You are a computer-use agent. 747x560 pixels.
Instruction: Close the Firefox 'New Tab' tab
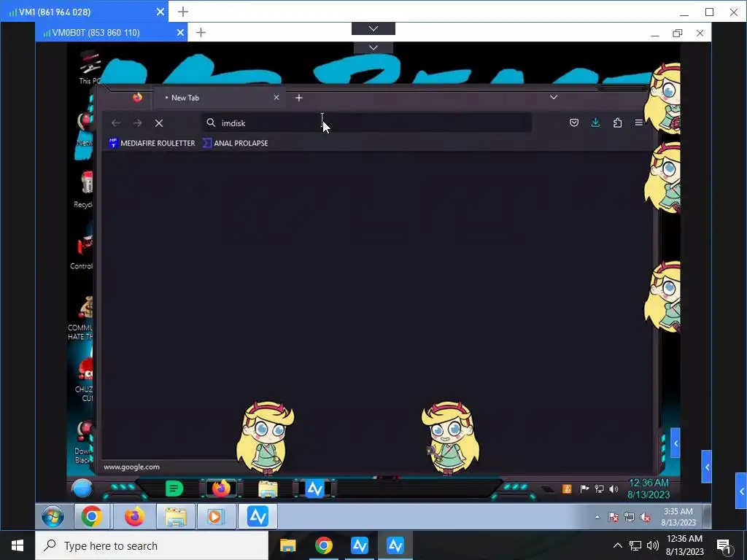tap(276, 98)
